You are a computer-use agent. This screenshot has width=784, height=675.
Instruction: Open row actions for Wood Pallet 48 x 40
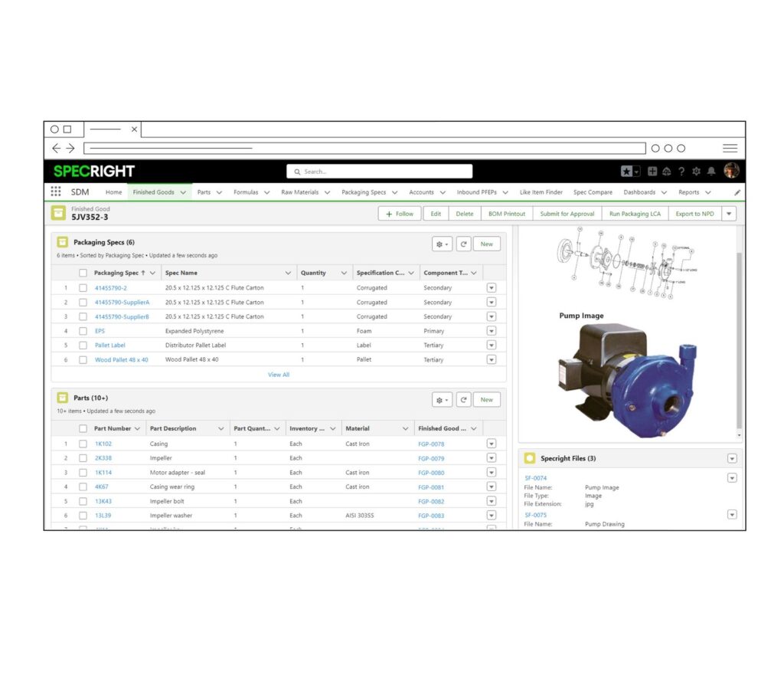coord(492,359)
